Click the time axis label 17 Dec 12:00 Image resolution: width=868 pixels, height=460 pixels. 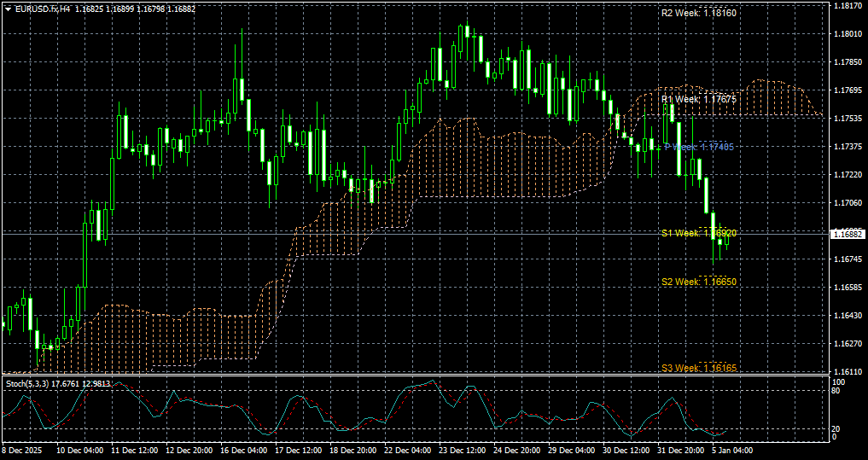pyautogui.click(x=299, y=451)
